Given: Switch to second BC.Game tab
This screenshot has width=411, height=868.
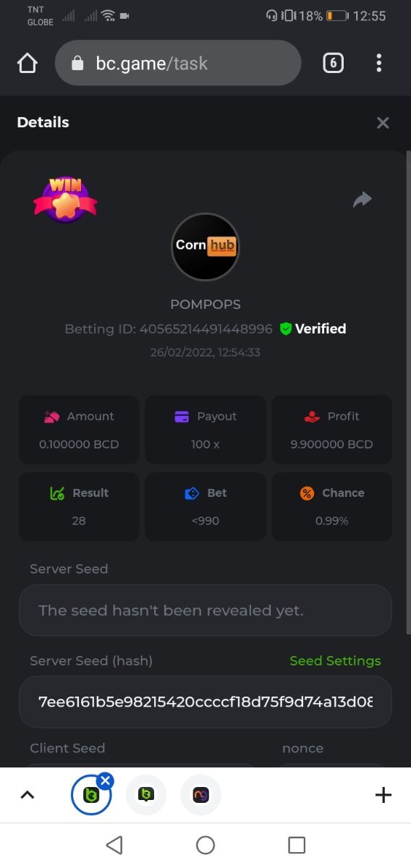Looking at the screenshot, I should coord(146,796).
